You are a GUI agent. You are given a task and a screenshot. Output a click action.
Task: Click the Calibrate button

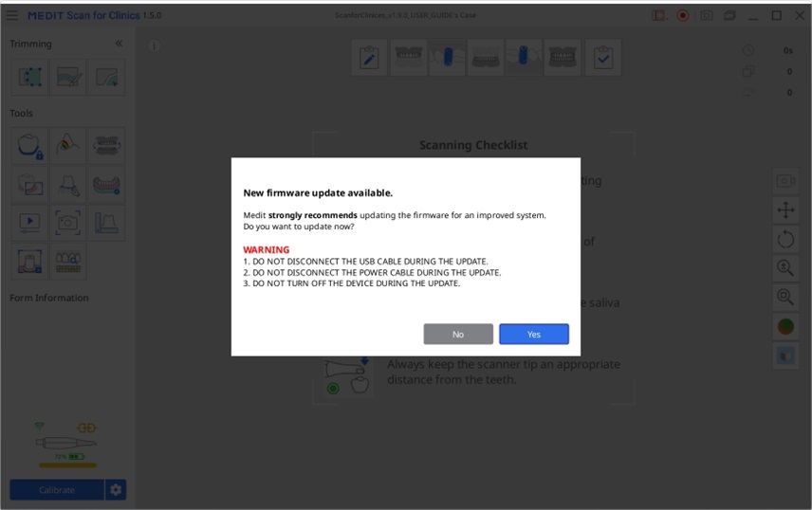[x=57, y=490]
